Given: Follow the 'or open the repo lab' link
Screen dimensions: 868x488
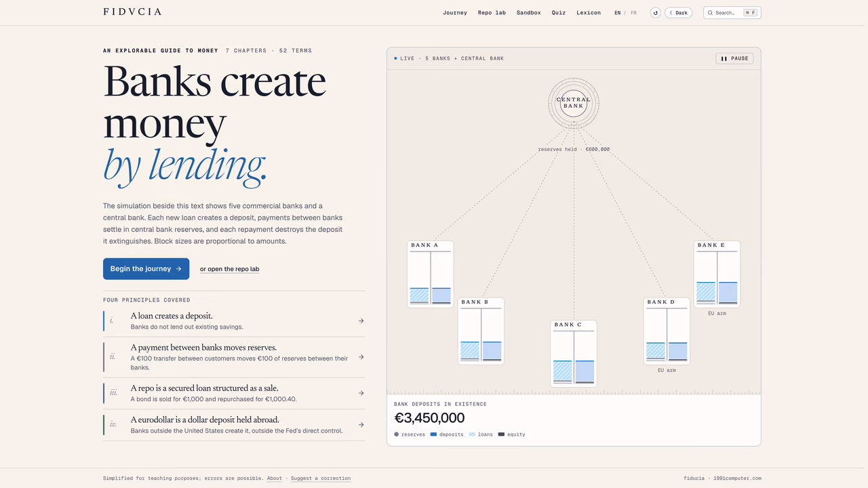Looking at the screenshot, I should 229,269.
